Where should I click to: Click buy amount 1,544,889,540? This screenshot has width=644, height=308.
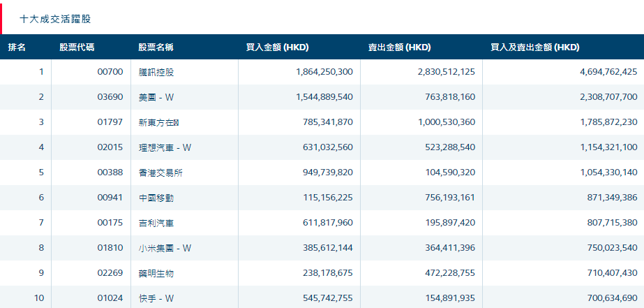coord(324,97)
